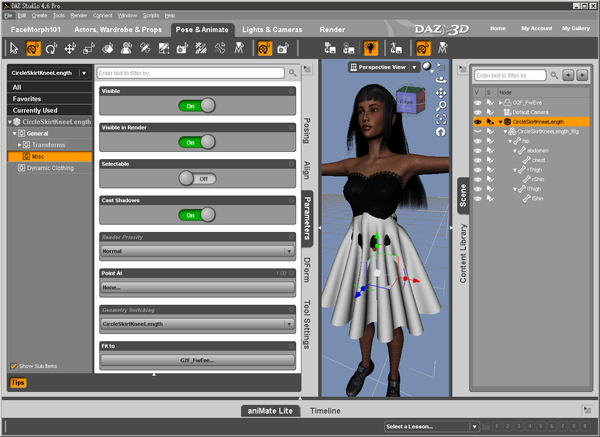Click the Preview Lights bulb icon
Screen dimensions: 600x437
(x=370, y=49)
